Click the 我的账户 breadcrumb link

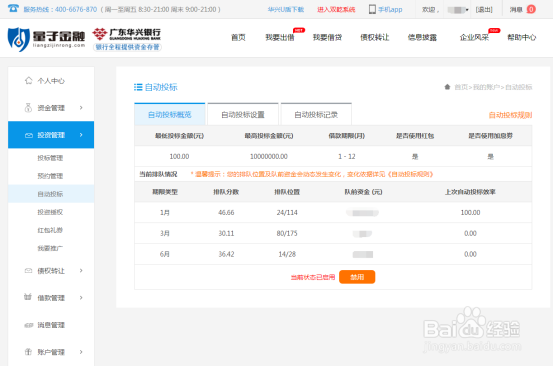click(486, 87)
